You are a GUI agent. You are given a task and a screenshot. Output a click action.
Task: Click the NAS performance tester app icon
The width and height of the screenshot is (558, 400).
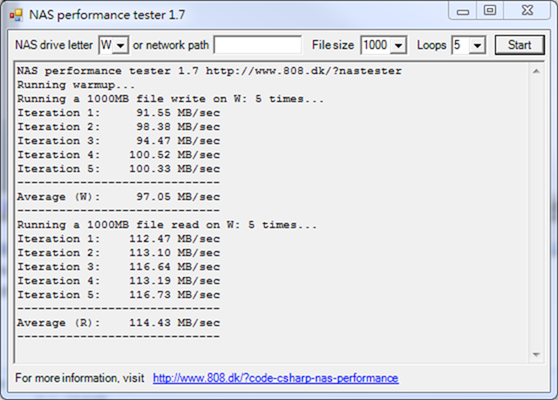(x=16, y=15)
